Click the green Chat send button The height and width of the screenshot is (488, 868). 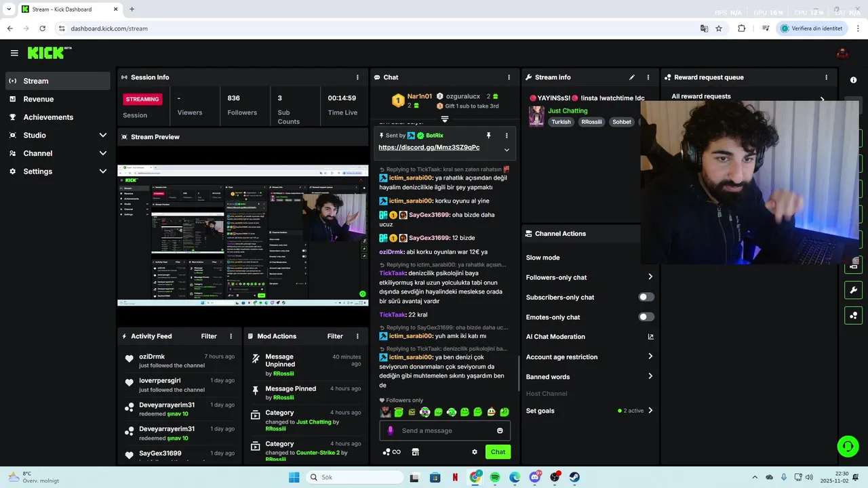click(498, 452)
